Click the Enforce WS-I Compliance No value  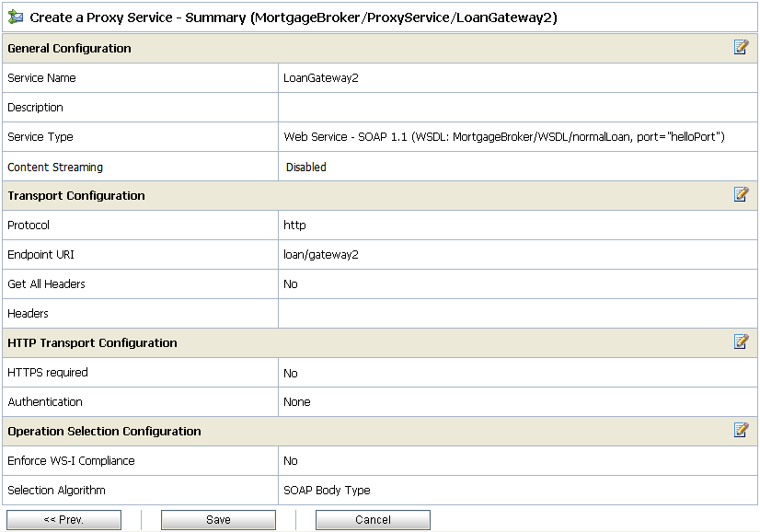click(291, 461)
